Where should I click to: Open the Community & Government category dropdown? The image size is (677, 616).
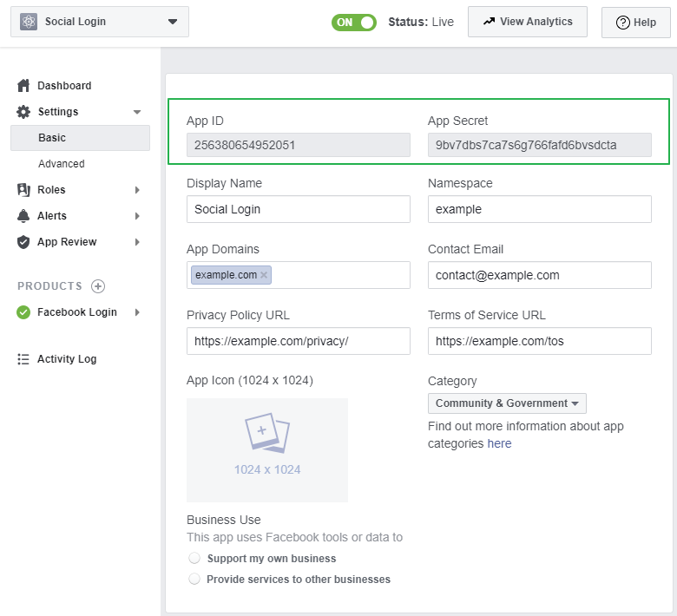pyautogui.click(x=507, y=403)
